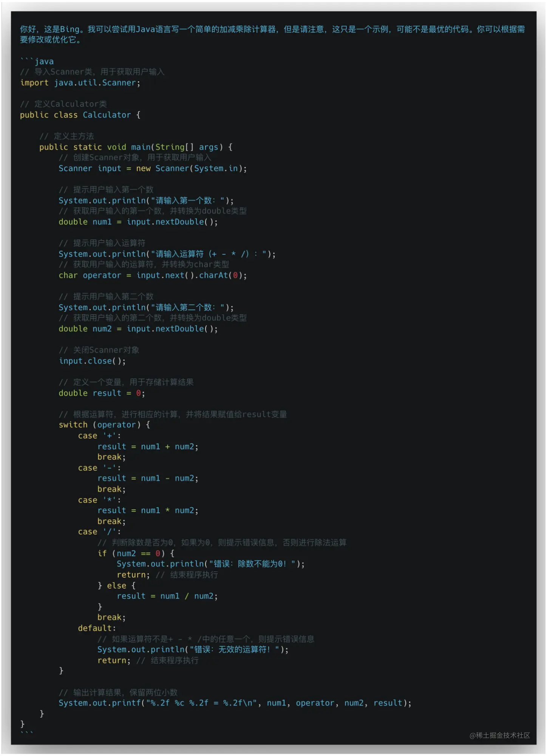Screen dimensions: 547x756
Task: Select the comment starting "// 如果运算符不是+ - * /"
Action: coord(206,639)
